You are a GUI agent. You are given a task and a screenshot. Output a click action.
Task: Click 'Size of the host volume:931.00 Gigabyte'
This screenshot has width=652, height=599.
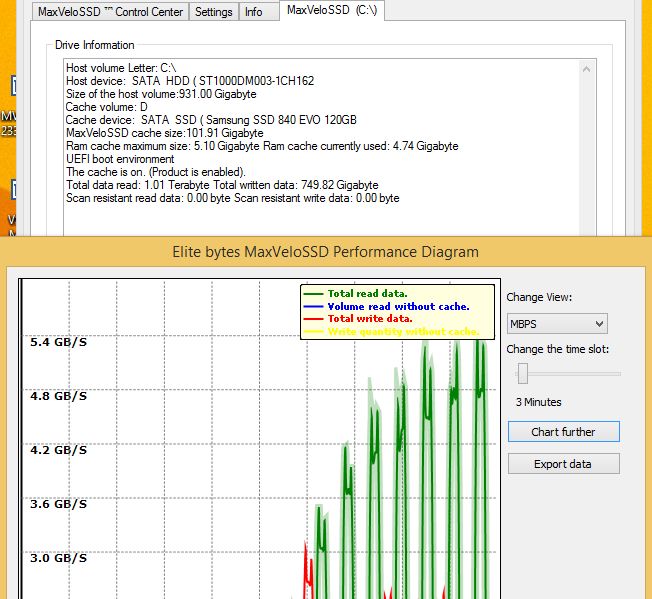tap(161, 94)
